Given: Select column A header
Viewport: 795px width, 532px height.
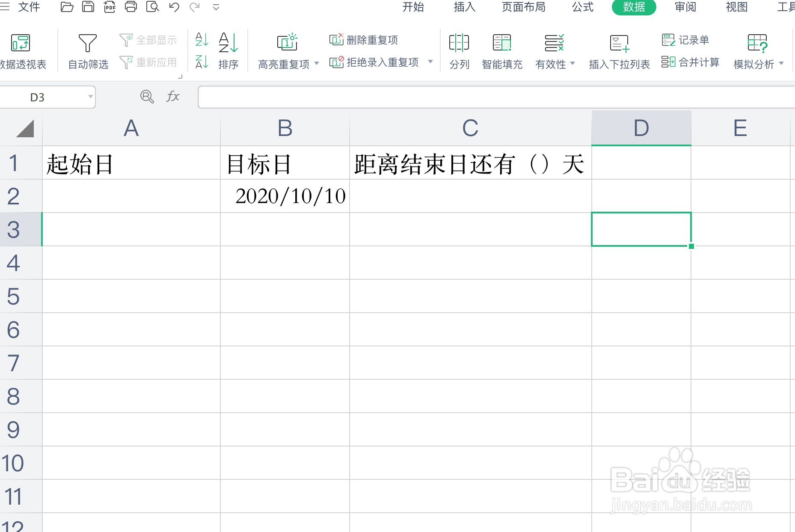Looking at the screenshot, I should 131,128.
